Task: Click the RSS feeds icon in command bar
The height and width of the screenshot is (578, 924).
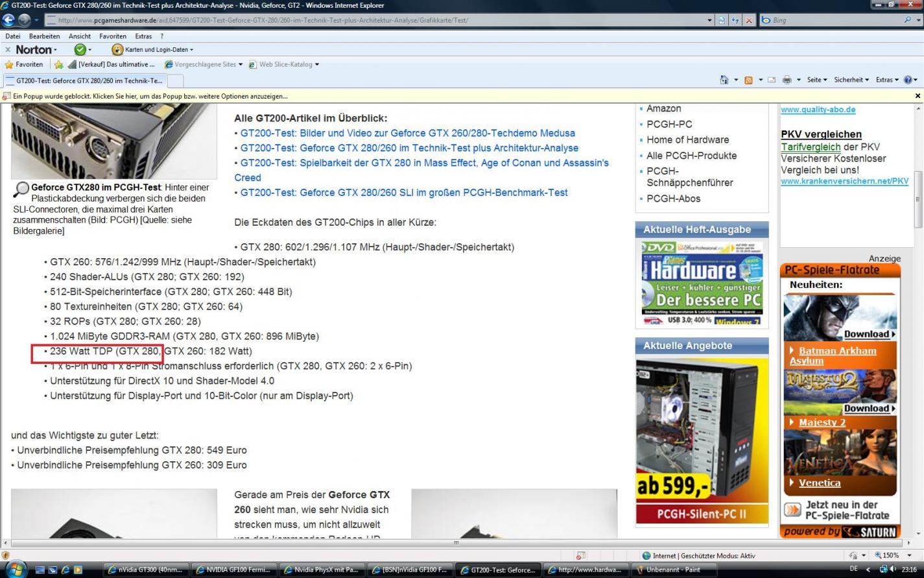Action: (x=748, y=80)
